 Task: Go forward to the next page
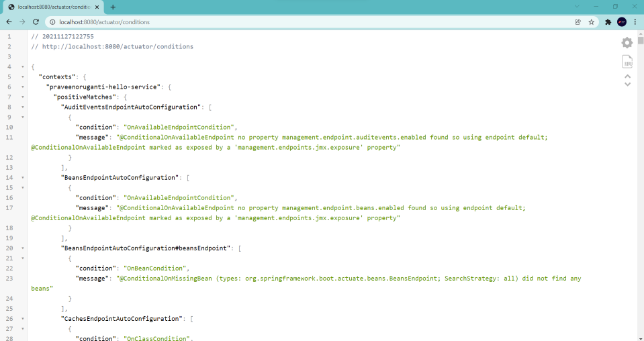pyautogui.click(x=22, y=22)
